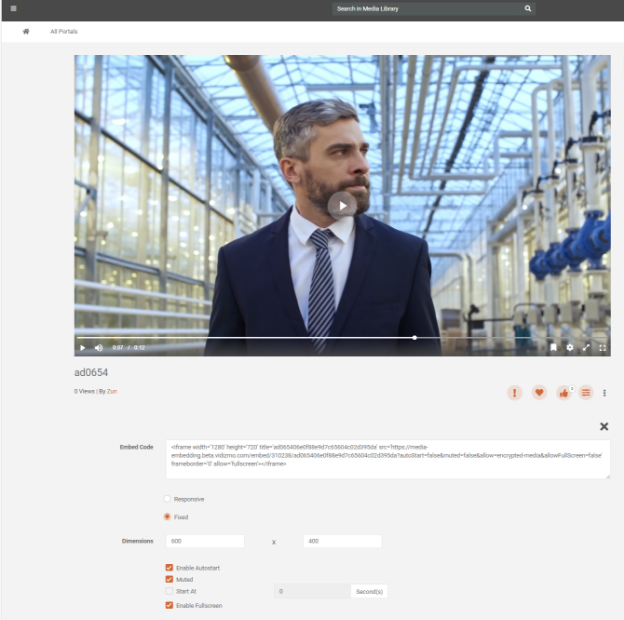This screenshot has height=620, width=624.
Task: Click the video progress bar scrubber handle
Action: click(414, 337)
